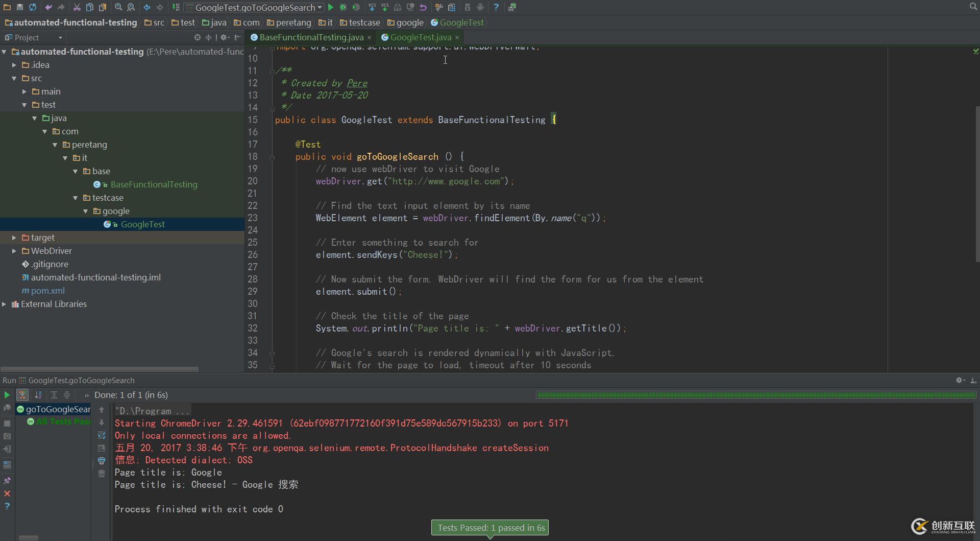Image resolution: width=980 pixels, height=541 pixels.
Task: Click Scroll from Source target icon in the Project panel
Action: click(x=198, y=37)
